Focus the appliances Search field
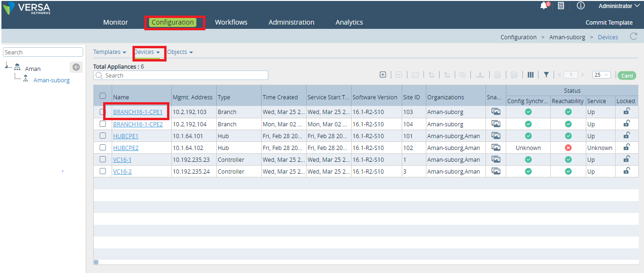The height and width of the screenshot is (273, 644). click(181, 75)
